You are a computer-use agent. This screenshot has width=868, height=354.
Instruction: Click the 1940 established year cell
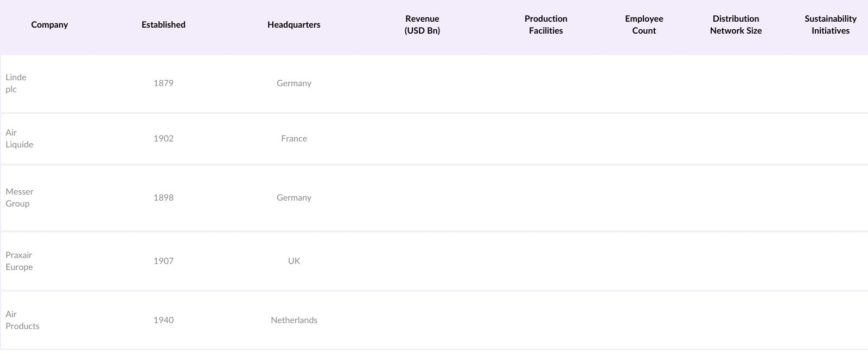tap(163, 320)
